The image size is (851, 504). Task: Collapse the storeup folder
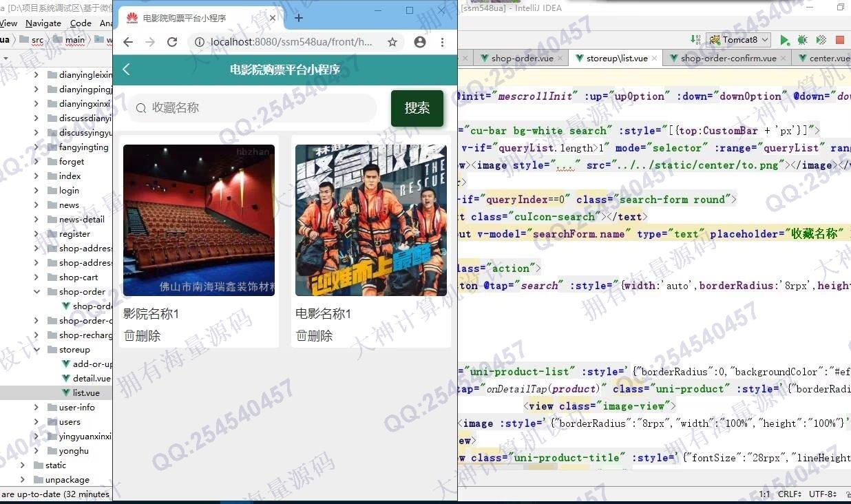coord(36,349)
